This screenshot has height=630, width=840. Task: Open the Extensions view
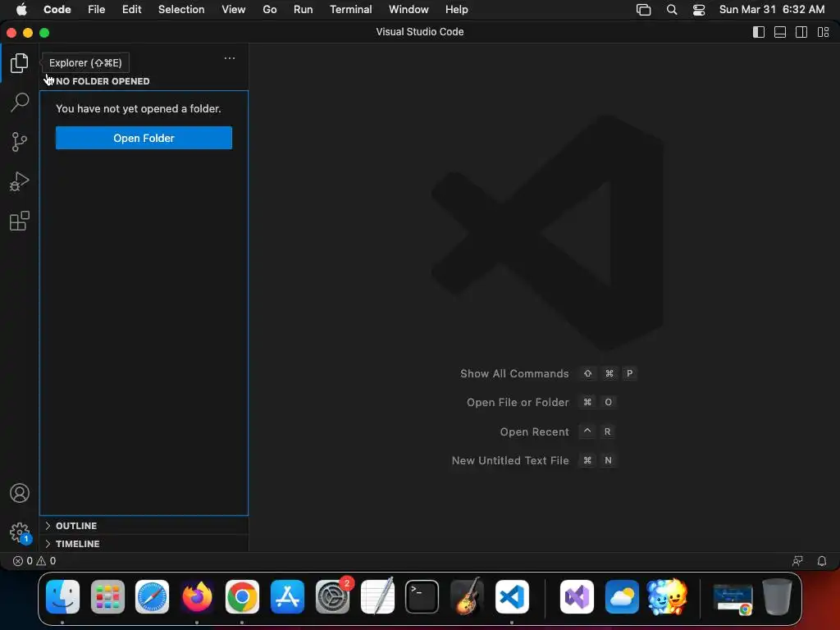pyautogui.click(x=20, y=221)
